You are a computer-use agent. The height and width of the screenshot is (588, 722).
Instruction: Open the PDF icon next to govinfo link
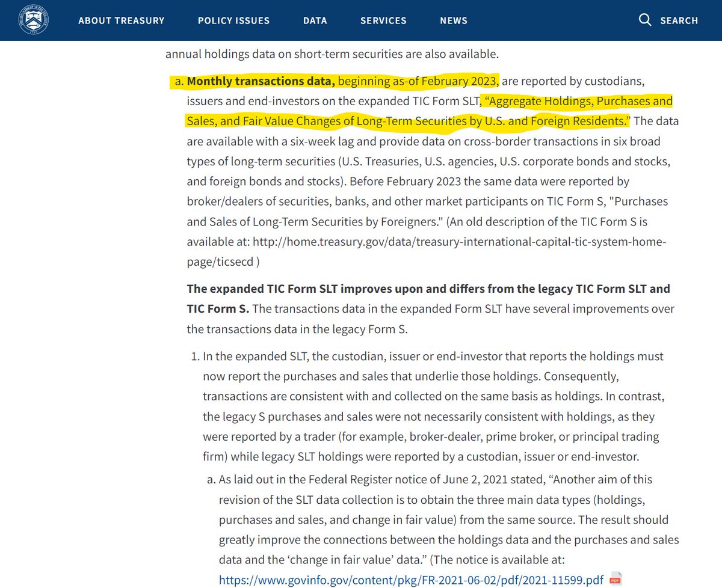(x=615, y=580)
